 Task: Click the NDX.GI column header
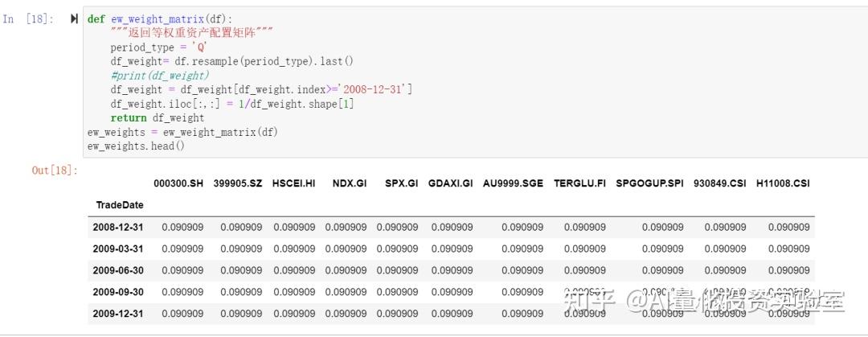pyautogui.click(x=350, y=183)
